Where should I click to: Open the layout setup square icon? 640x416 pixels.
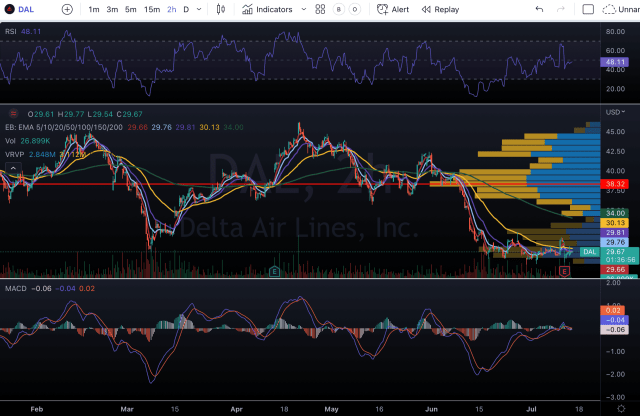point(588,9)
